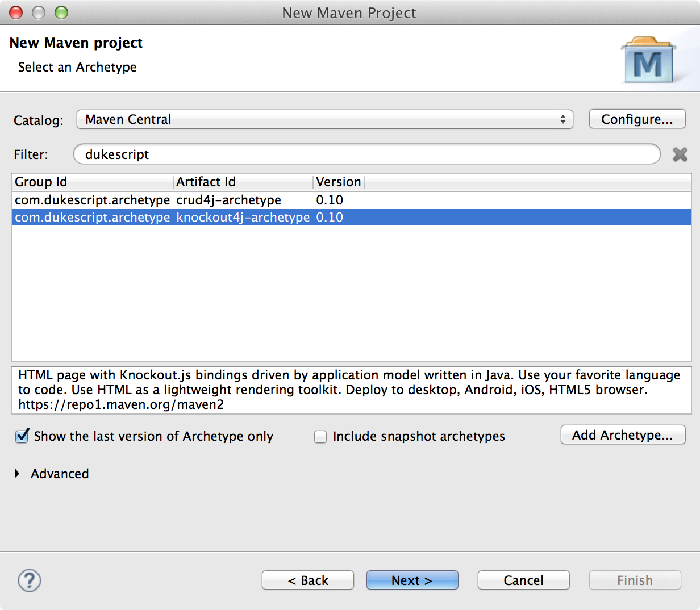
Task: Go to previous page with < Back
Action: tap(308, 580)
